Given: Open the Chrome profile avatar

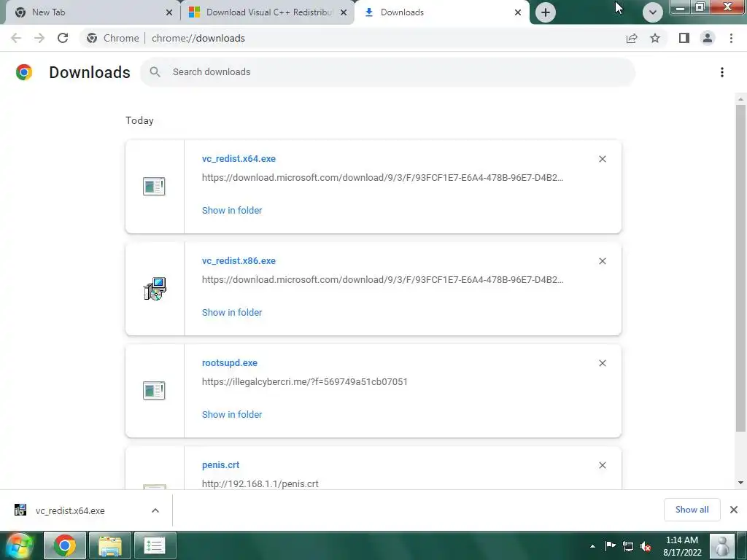Looking at the screenshot, I should (x=708, y=38).
